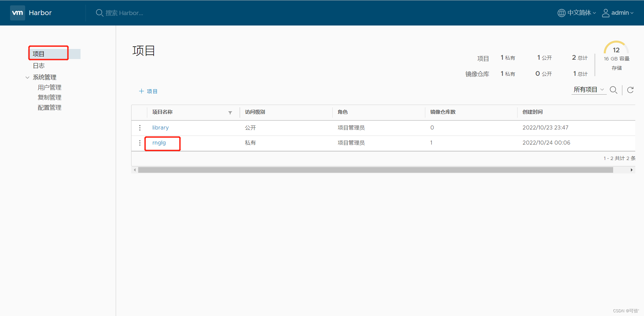Screen dimensions: 644x316
Task: Open 配置管理 under system management
Action: [50, 108]
